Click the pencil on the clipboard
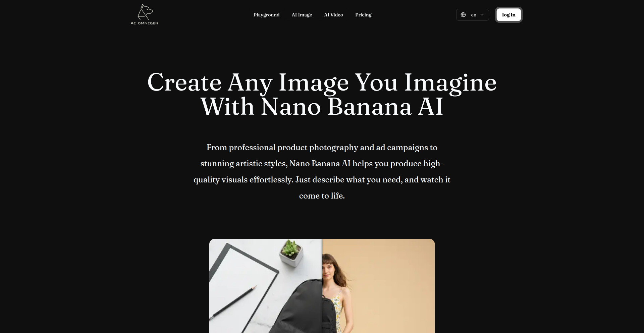Image resolution: width=644 pixels, height=333 pixels. [x=233, y=302]
